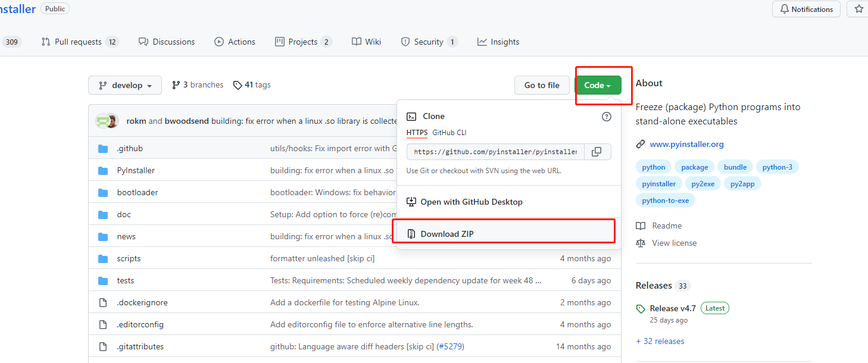
Task: Select the GitHub CLI clone tab
Action: (449, 132)
